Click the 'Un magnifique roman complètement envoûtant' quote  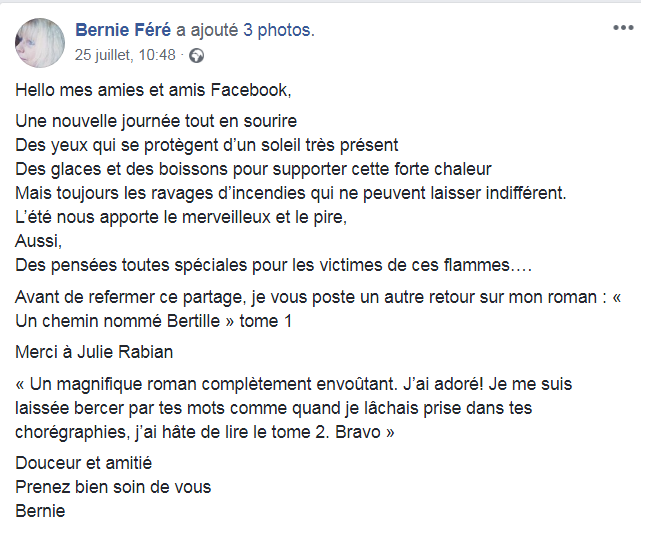point(294,408)
